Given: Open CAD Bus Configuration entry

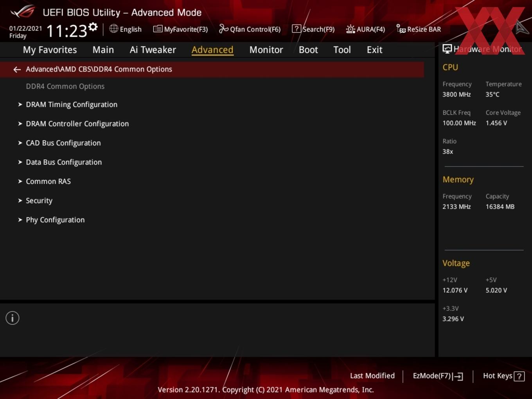Looking at the screenshot, I should point(63,143).
